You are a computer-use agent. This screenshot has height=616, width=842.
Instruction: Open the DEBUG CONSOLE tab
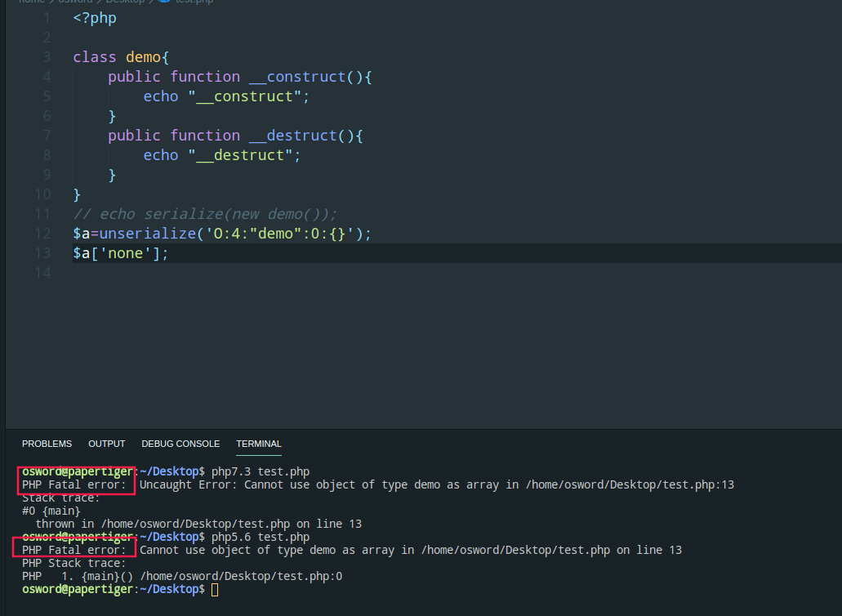tap(180, 444)
